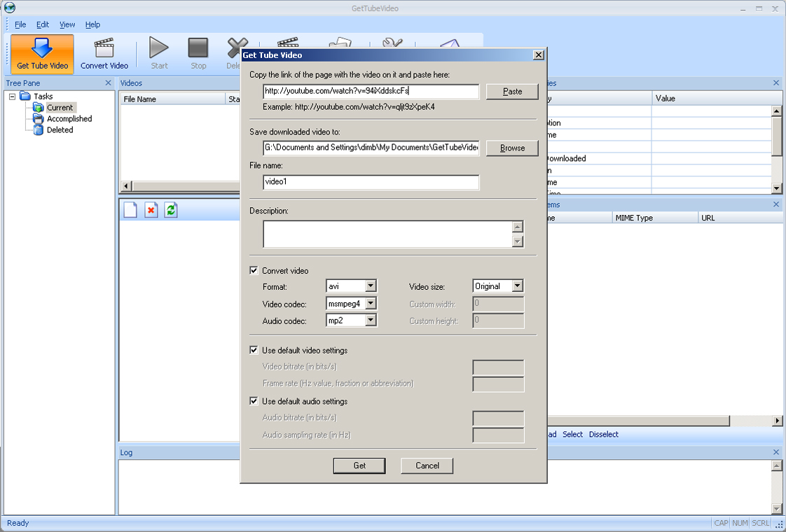Image resolution: width=786 pixels, height=532 pixels.
Task: Click the green refresh icon
Action: pyautogui.click(x=171, y=210)
